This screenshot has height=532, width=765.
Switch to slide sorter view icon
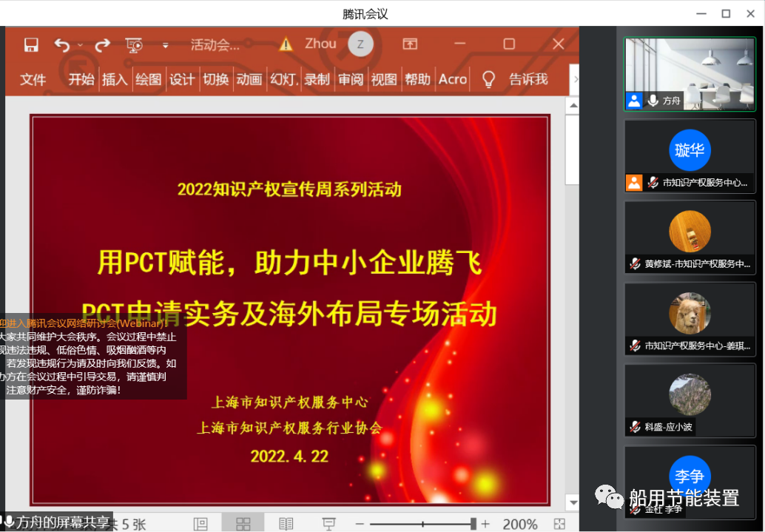pos(243,524)
